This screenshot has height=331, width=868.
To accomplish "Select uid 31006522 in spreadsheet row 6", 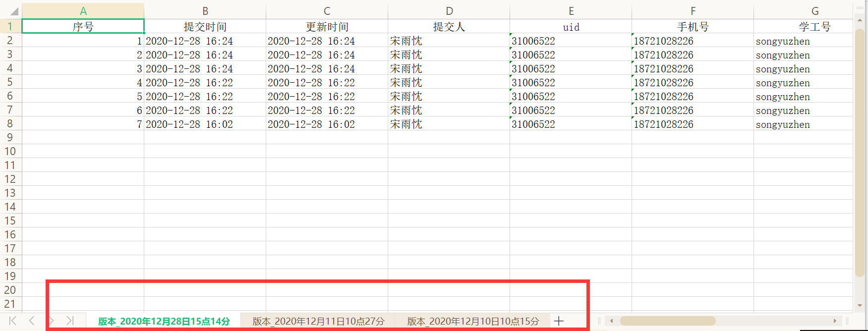I will pos(571,96).
